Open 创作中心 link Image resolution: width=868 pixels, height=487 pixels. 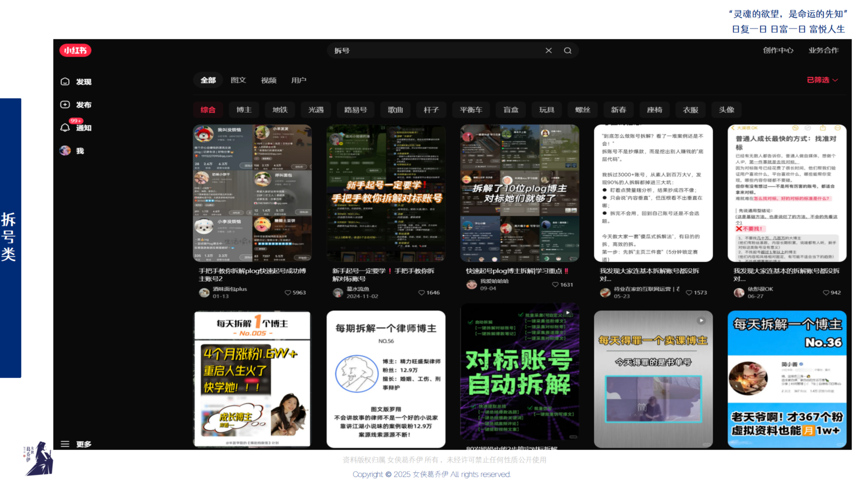point(778,50)
